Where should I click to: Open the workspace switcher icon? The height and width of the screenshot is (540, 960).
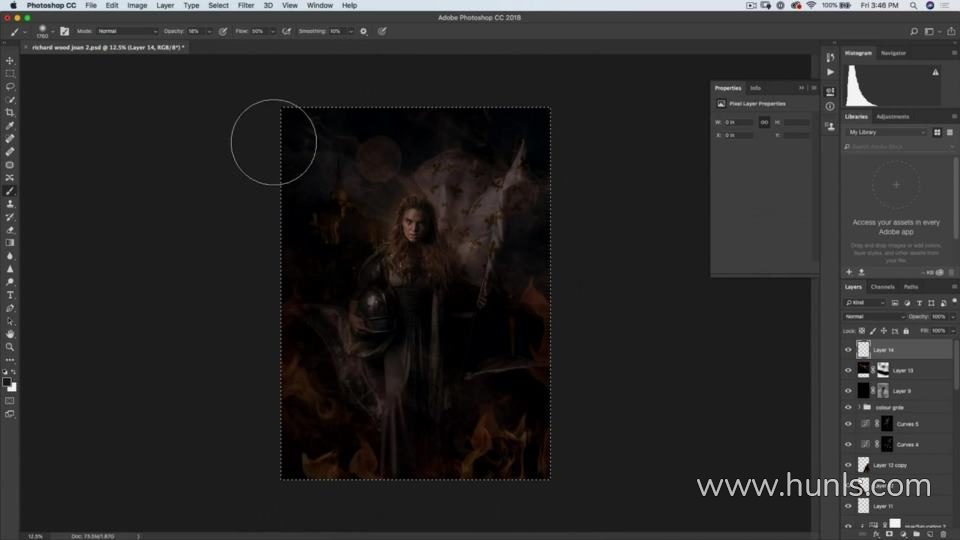[x=930, y=31]
